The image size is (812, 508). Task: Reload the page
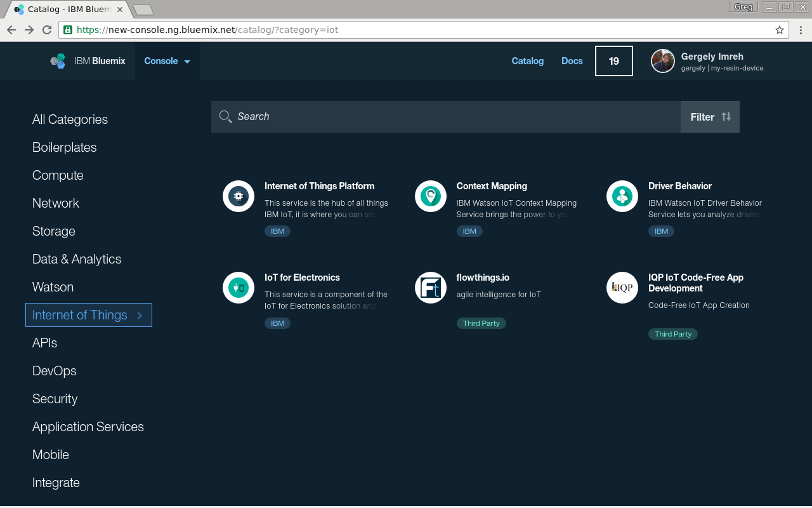click(x=47, y=30)
